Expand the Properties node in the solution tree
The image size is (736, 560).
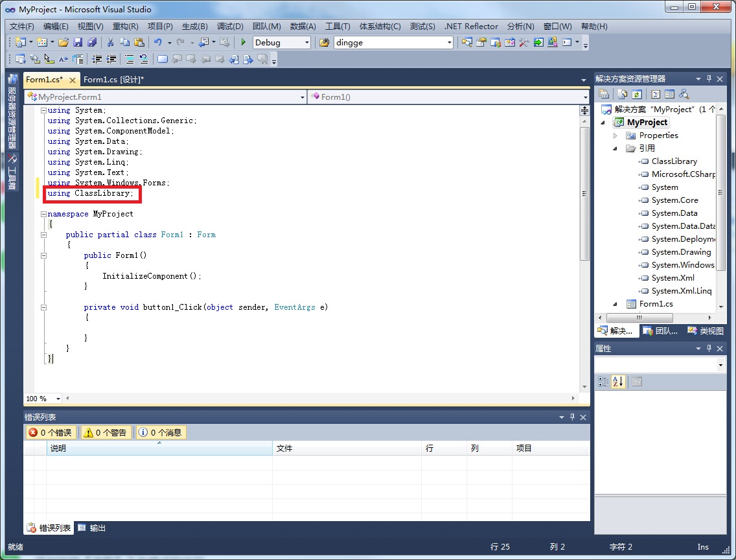[x=615, y=135]
